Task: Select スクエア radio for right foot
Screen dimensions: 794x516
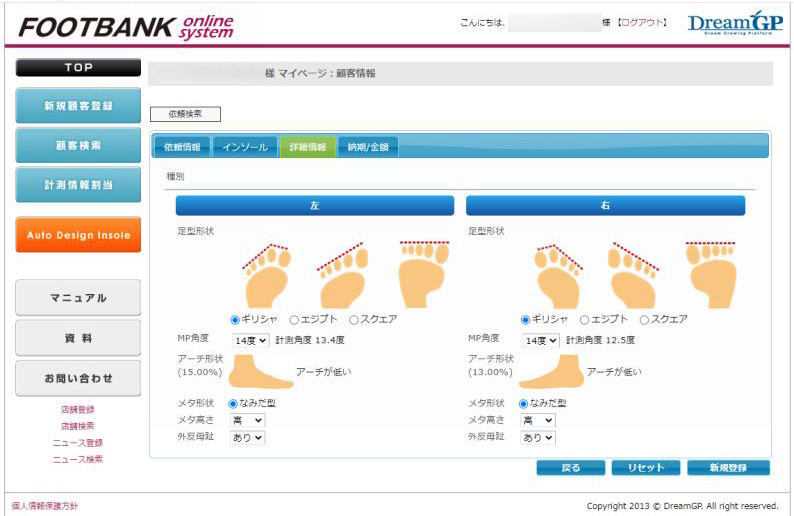Action: [x=644, y=320]
